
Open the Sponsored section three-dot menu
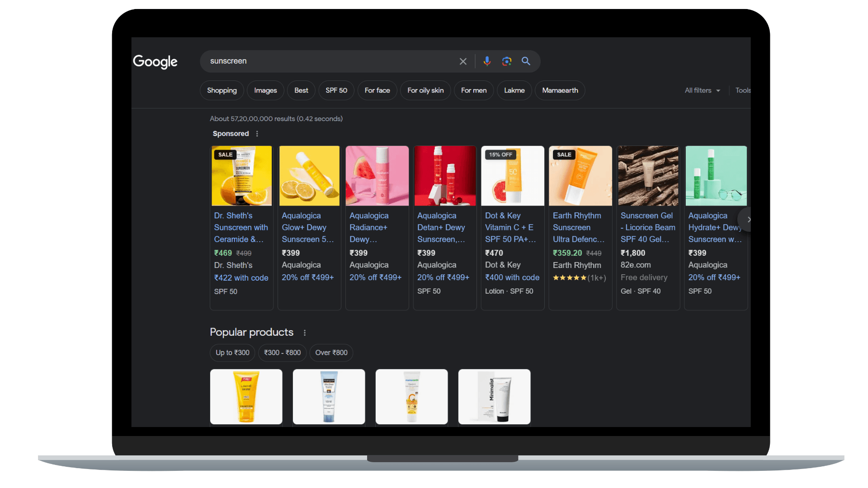click(257, 134)
